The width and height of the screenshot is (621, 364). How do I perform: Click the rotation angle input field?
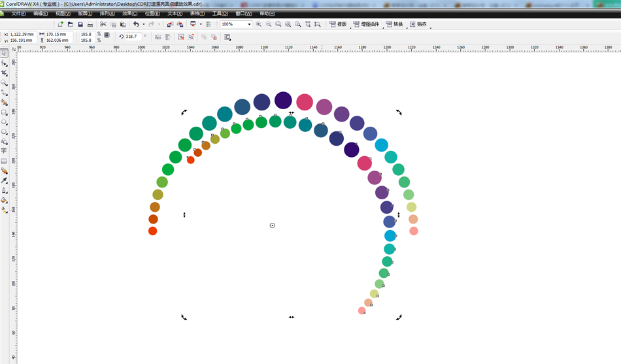pos(133,37)
